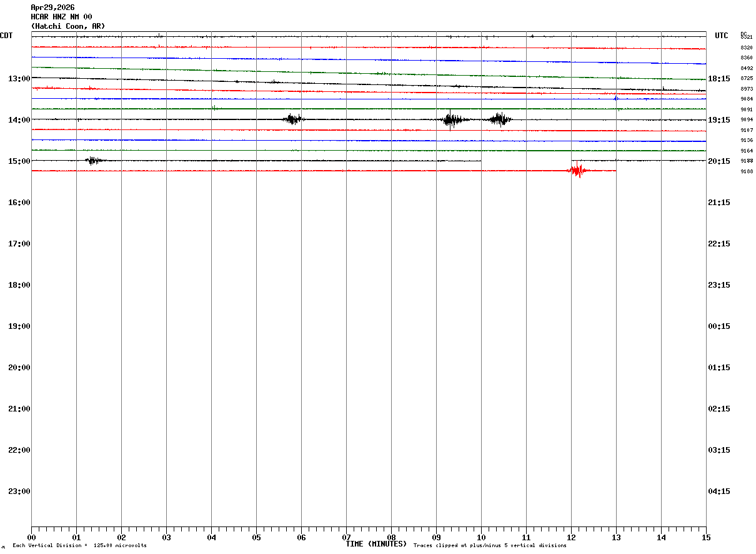
Task: Click the red seismic burst near minute 12
Action: tap(578, 171)
